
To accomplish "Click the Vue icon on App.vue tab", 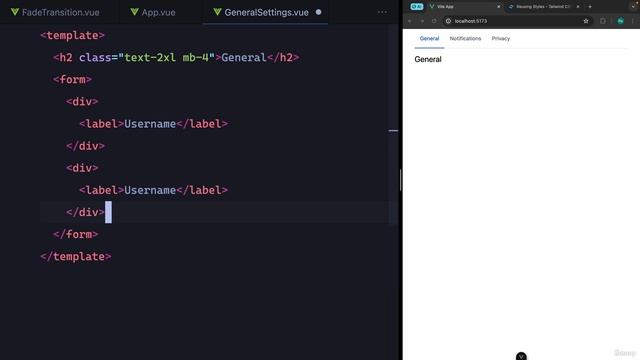I will click(x=134, y=12).
